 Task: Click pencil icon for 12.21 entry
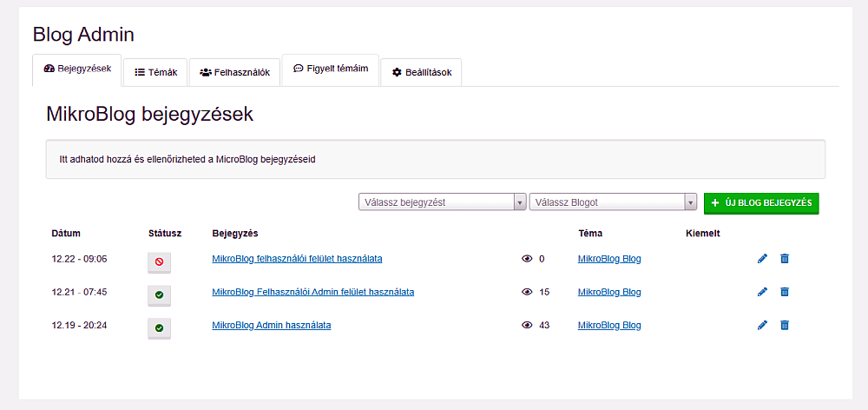coord(763,292)
